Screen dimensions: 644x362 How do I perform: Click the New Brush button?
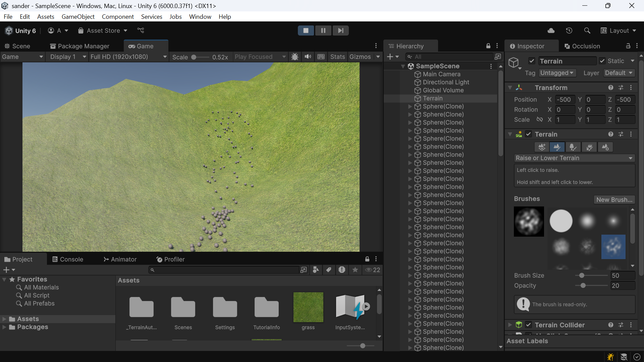(614, 199)
